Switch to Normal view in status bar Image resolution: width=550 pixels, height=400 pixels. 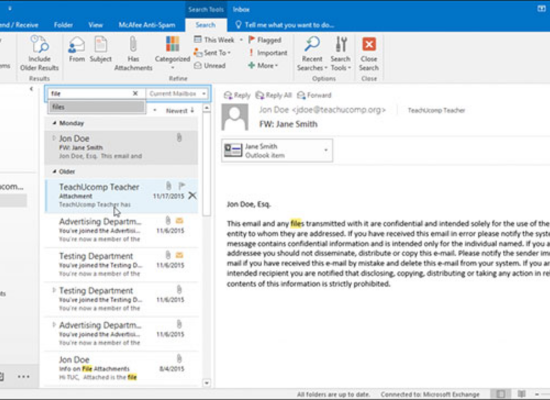pos(501,394)
